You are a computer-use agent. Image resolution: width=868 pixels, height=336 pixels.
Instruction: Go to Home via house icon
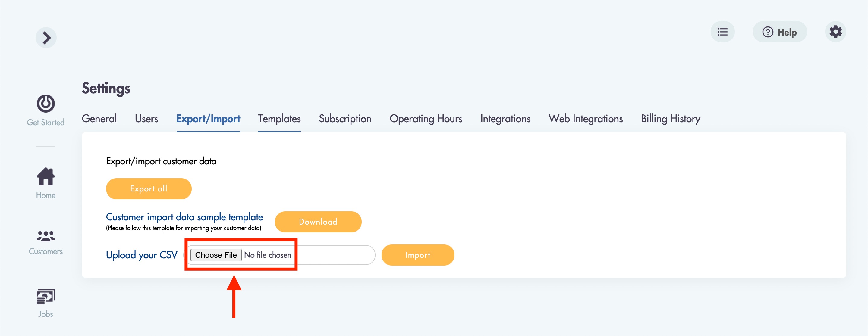(46, 176)
